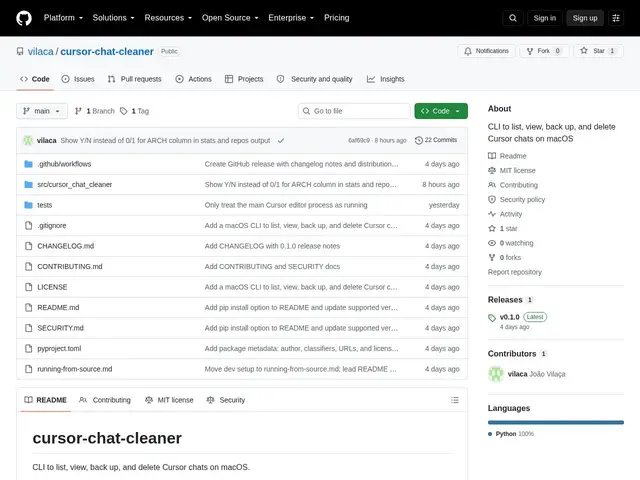The width and height of the screenshot is (640, 480).
Task: Select the Code tab
Action: click(x=35, y=79)
